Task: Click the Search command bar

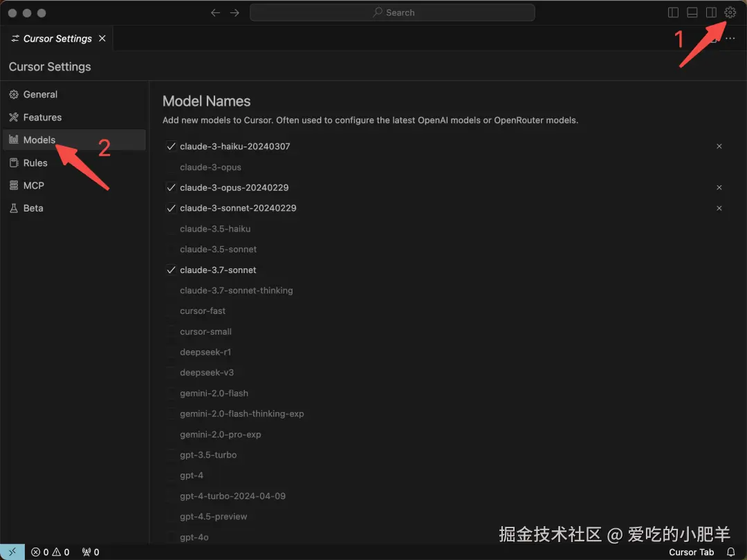Action: [392, 12]
